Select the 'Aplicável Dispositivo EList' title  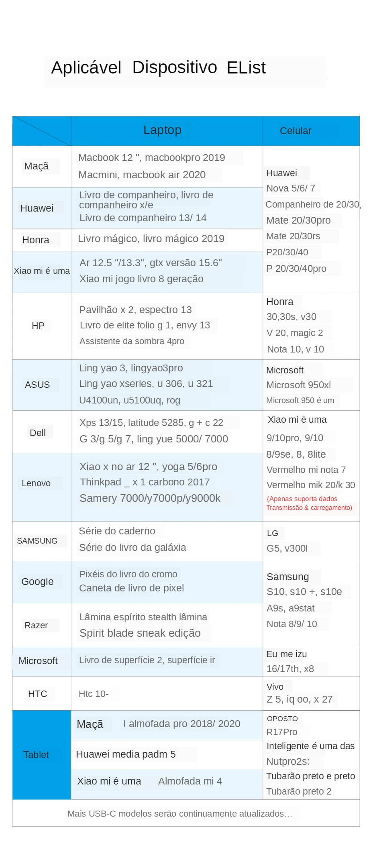[159, 67]
